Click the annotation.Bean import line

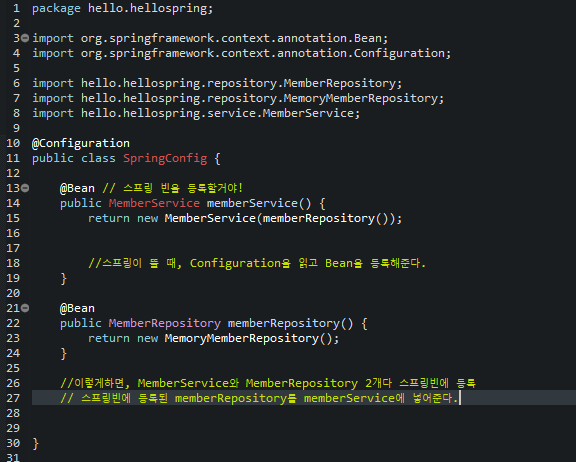click(x=210, y=39)
